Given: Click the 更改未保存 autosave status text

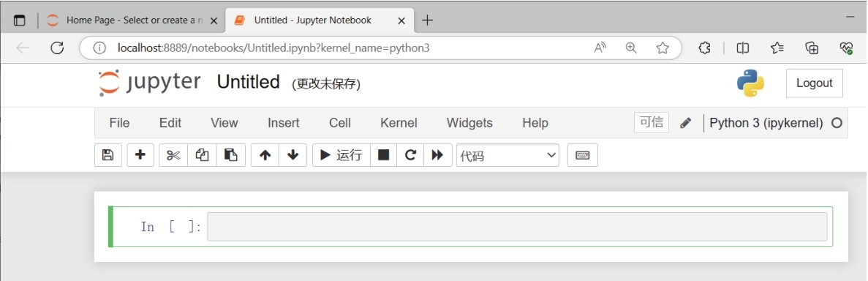Looking at the screenshot, I should [327, 84].
